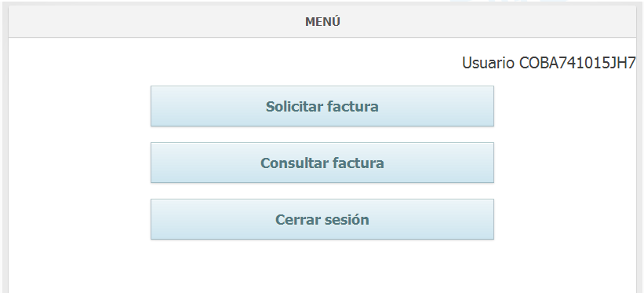Click the gray MENÚ title bar
644x293 pixels.
pos(322,21)
